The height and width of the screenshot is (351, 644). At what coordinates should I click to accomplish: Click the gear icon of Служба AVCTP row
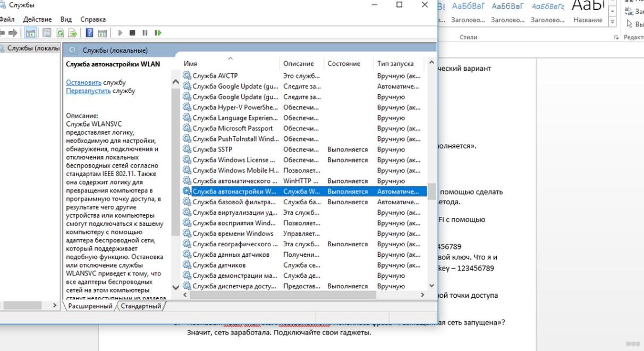[x=187, y=76]
